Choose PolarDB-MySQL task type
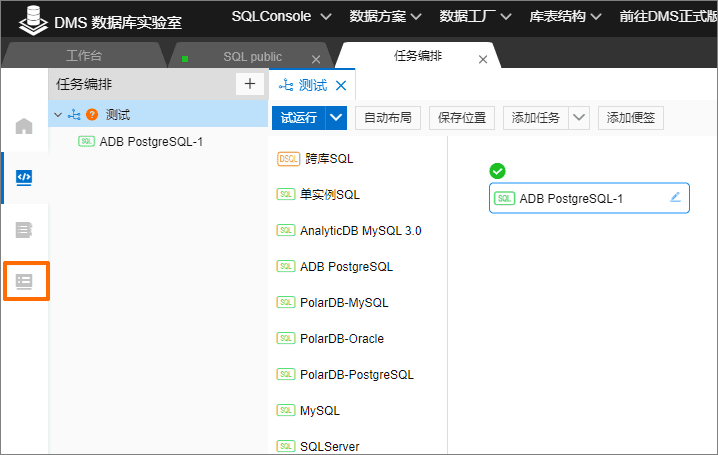Screen dimensions: 718x455 [x=344, y=303]
